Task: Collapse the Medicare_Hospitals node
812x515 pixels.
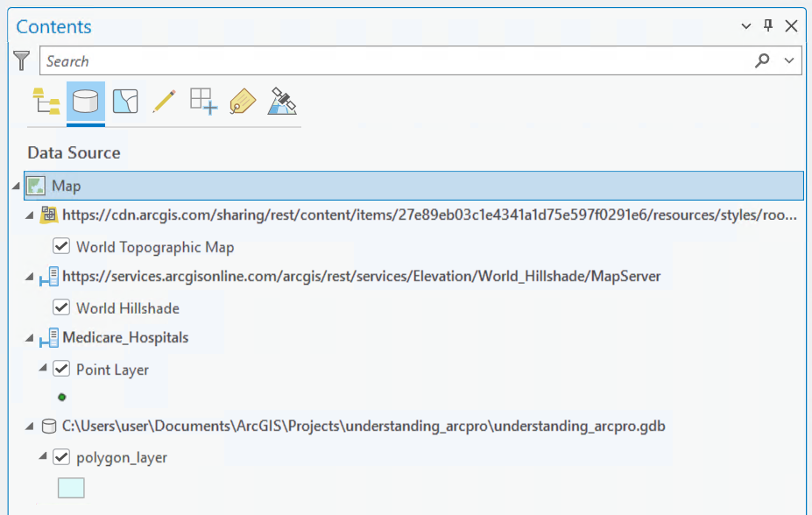Action: [x=30, y=338]
